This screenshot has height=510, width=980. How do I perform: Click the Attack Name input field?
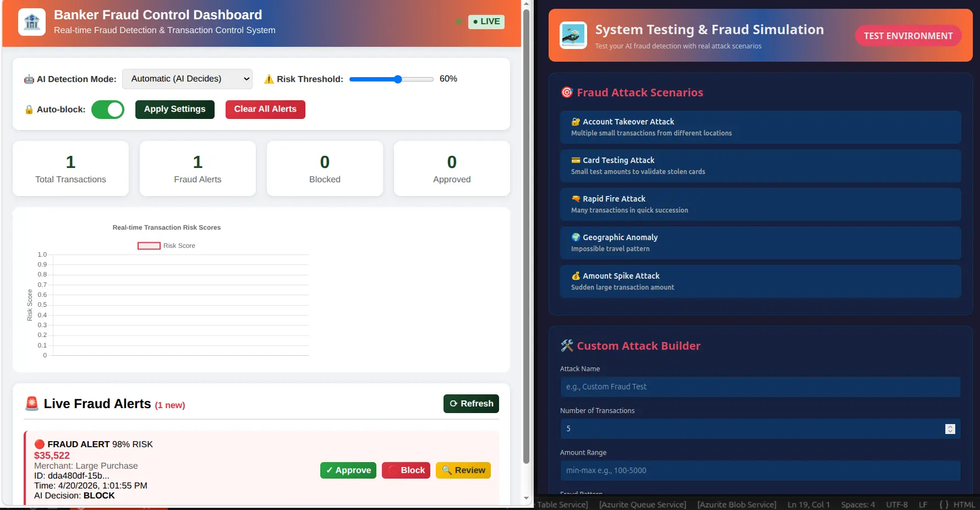click(x=760, y=387)
